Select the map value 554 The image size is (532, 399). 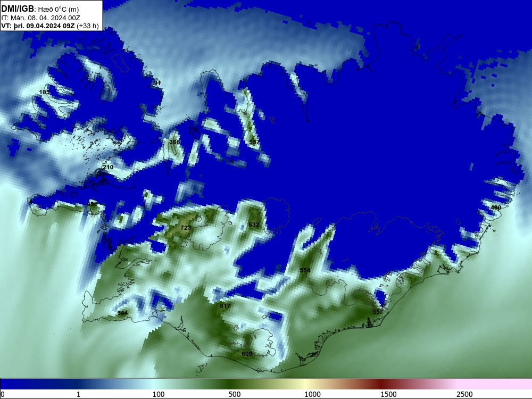(x=305, y=270)
